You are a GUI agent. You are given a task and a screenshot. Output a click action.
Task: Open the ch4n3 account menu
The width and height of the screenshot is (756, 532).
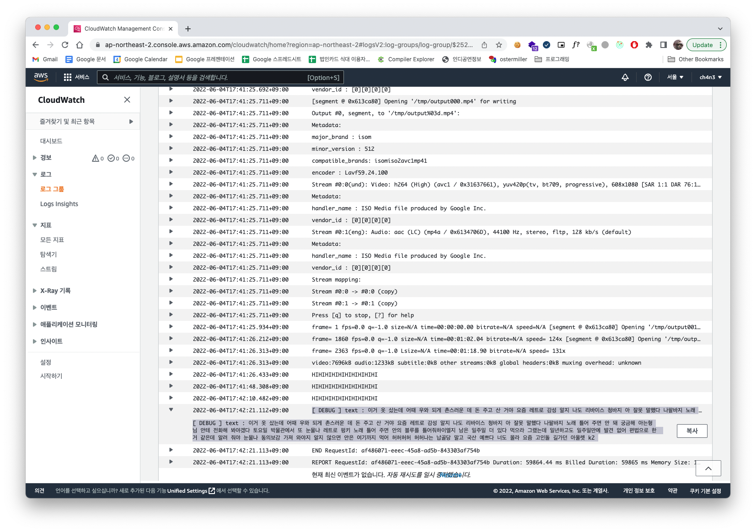coord(709,77)
